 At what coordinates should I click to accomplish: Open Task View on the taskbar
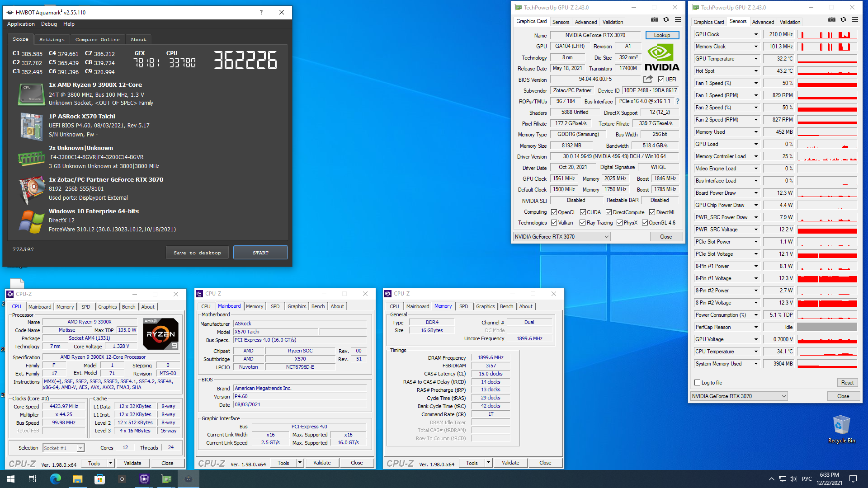[x=33, y=479]
